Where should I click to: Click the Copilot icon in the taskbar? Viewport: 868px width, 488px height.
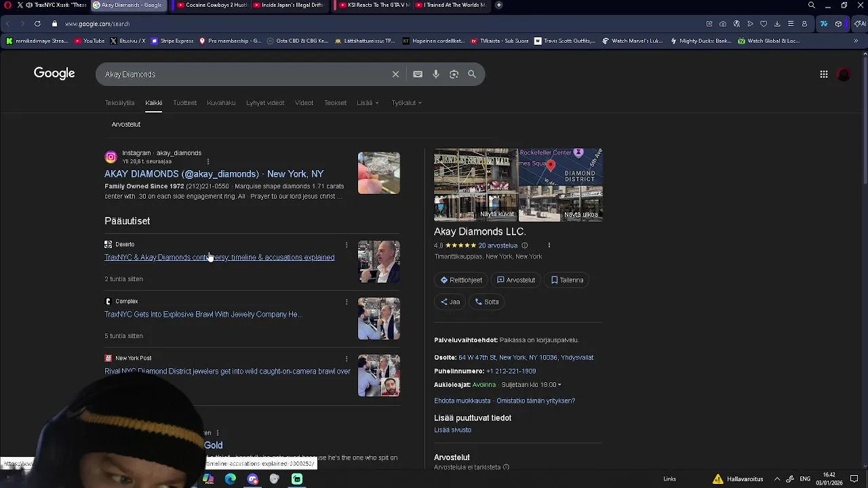(x=208, y=479)
